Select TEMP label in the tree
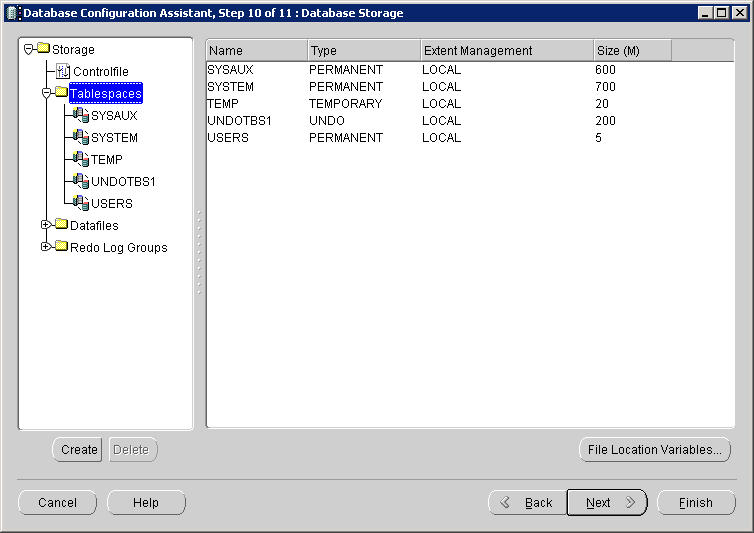 106,159
